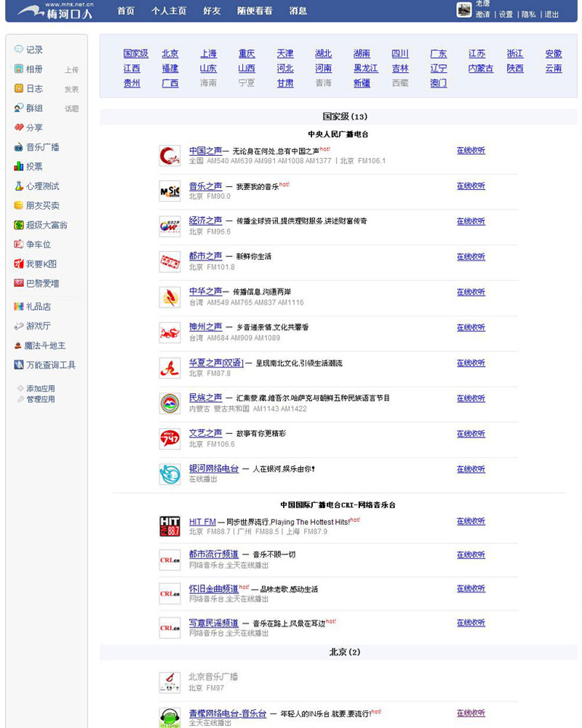
Task: Click the 相册 photo album icon
Action: (19, 68)
